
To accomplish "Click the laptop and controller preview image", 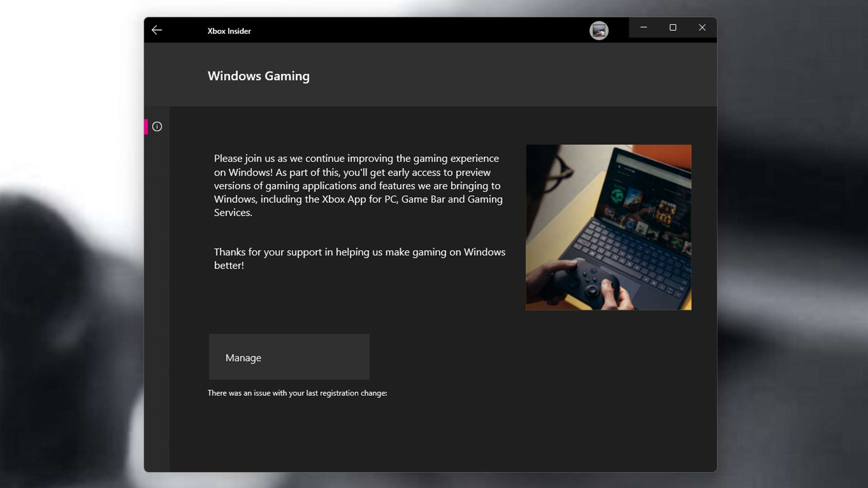I will [609, 227].
